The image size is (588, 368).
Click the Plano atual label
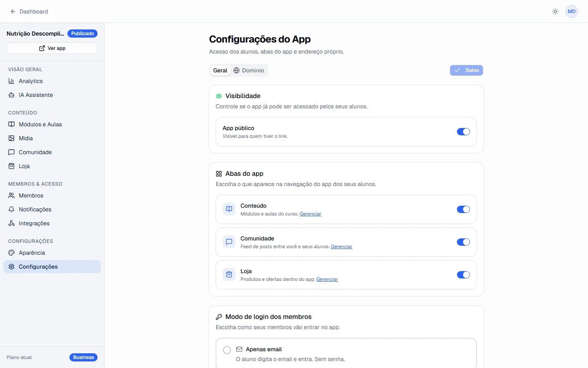point(19,357)
